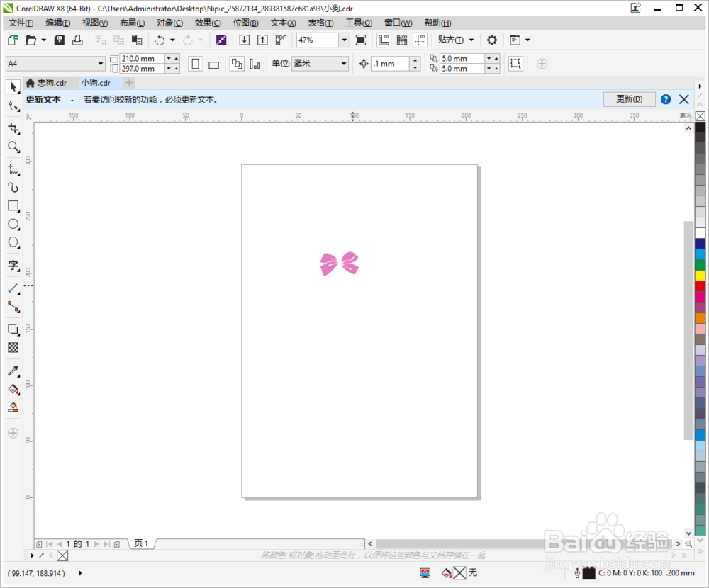The image size is (709, 588).
Task: Expand the 贴齐 snap-to dropdown
Action: pyautogui.click(x=471, y=40)
